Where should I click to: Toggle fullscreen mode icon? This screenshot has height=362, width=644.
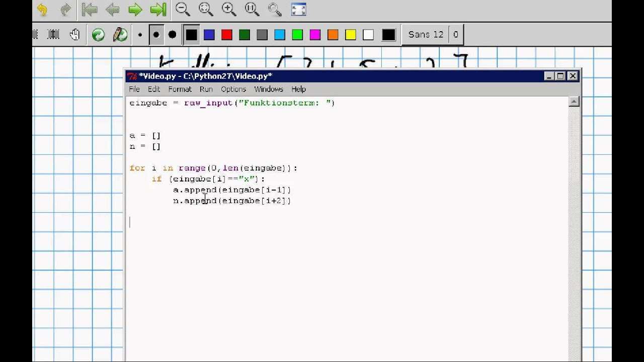[299, 10]
